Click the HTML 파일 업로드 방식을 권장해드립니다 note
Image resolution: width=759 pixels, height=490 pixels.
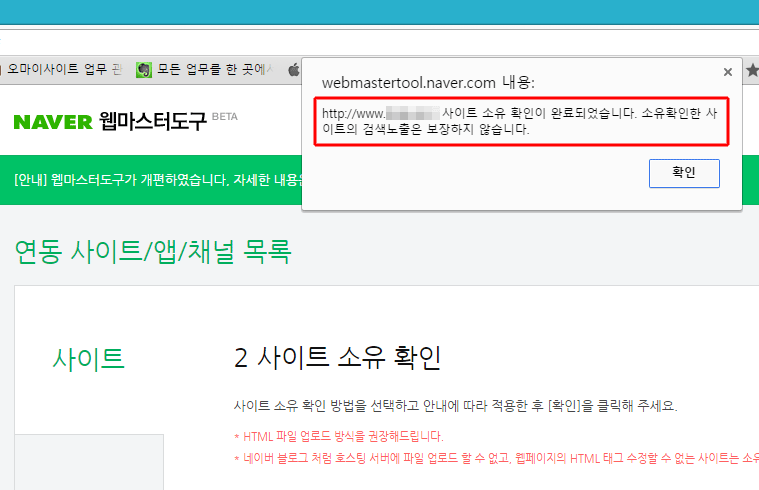coord(339,436)
